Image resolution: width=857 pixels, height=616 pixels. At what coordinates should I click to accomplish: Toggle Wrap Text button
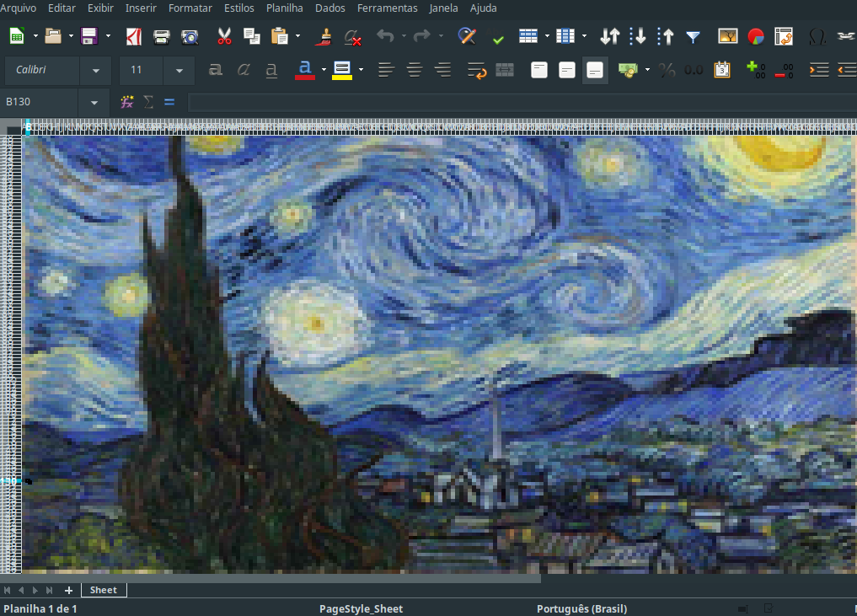(477, 70)
